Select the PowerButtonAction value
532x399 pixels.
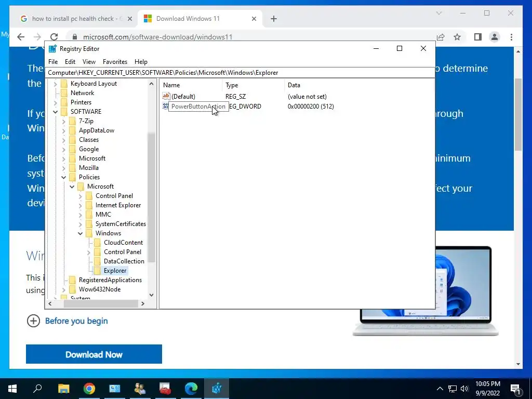[x=198, y=107]
